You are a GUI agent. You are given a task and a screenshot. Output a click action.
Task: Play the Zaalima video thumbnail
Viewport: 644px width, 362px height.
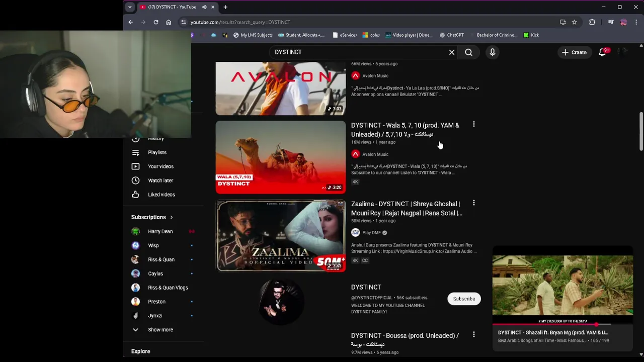point(281,236)
